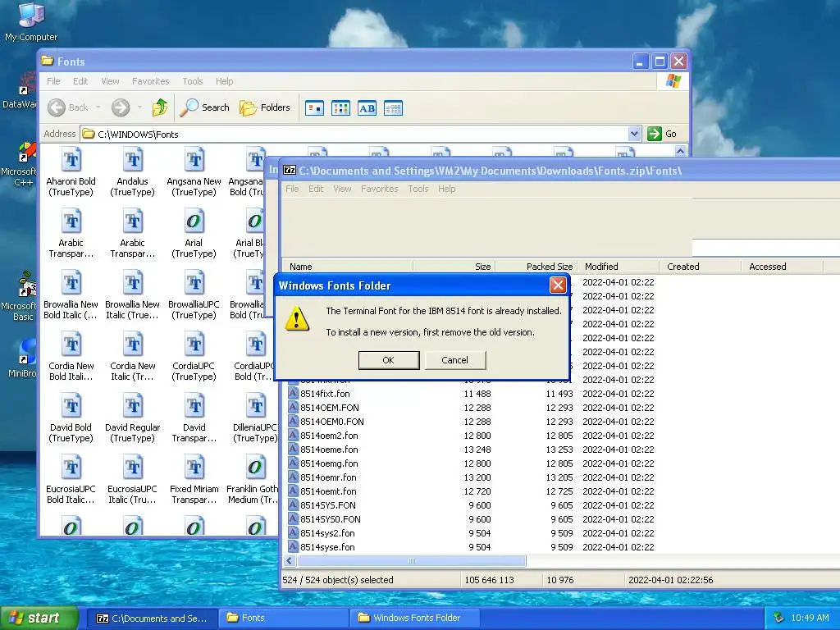Click the Search toolbar button

(204, 107)
